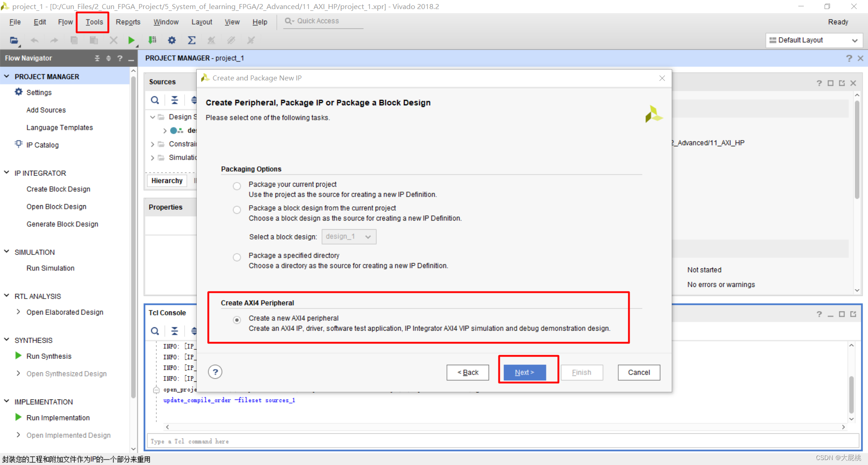Image resolution: width=868 pixels, height=465 pixels.
Task: Click the Program Device toolbar icon
Action: point(152,40)
